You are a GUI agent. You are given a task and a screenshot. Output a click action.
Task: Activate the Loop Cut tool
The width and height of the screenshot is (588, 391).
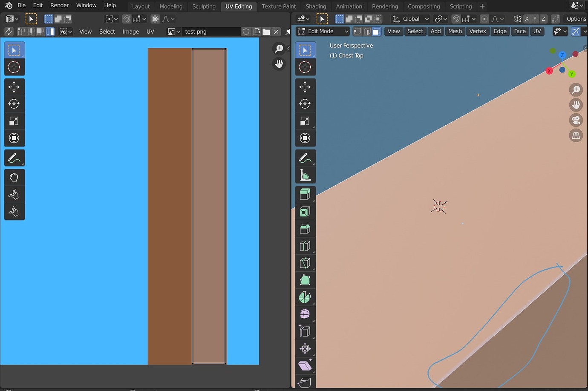click(305, 246)
